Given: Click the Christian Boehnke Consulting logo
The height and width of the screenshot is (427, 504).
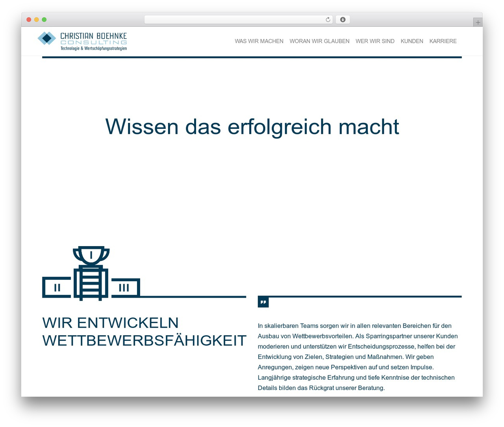Looking at the screenshot, I should pos(82,41).
